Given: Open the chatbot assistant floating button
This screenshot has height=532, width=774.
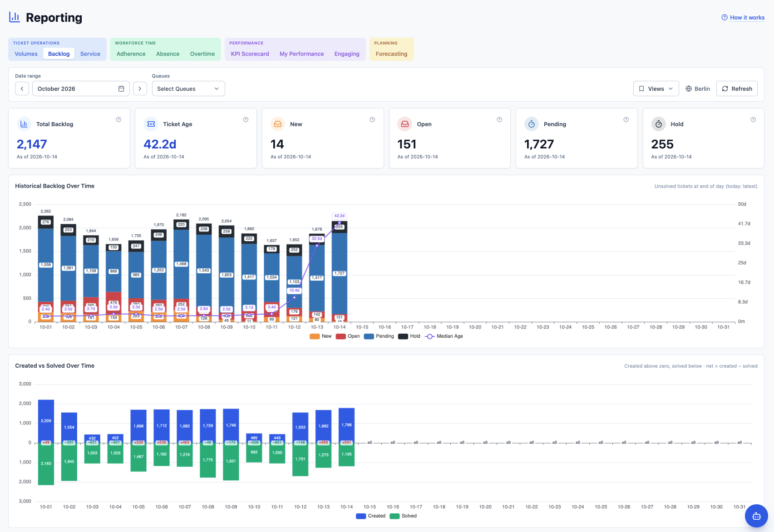Looking at the screenshot, I should [756, 516].
